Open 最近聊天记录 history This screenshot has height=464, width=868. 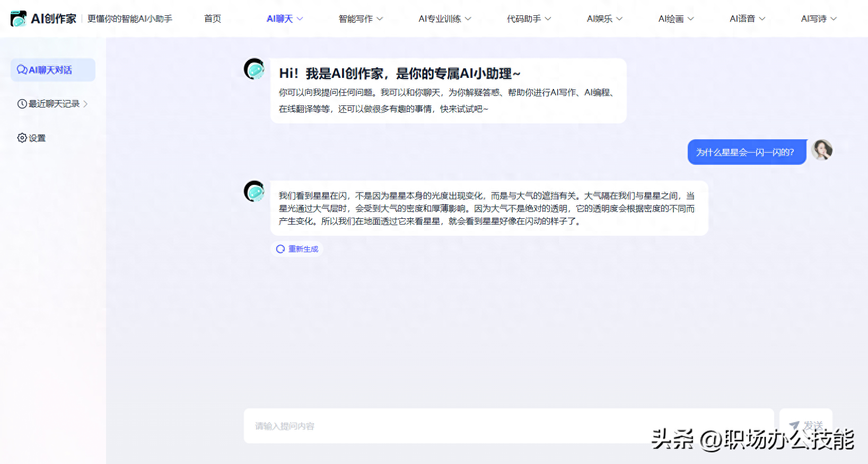(x=53, y=104)
